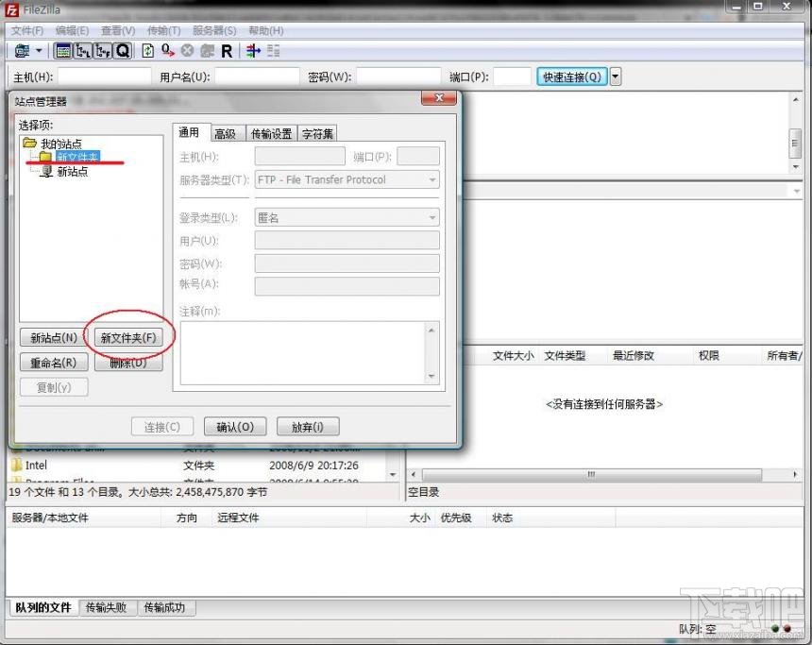The width and height of the screenshot is (812, 645).
Task: Switch to the 传输失败 tab
Action: point(106,607)
